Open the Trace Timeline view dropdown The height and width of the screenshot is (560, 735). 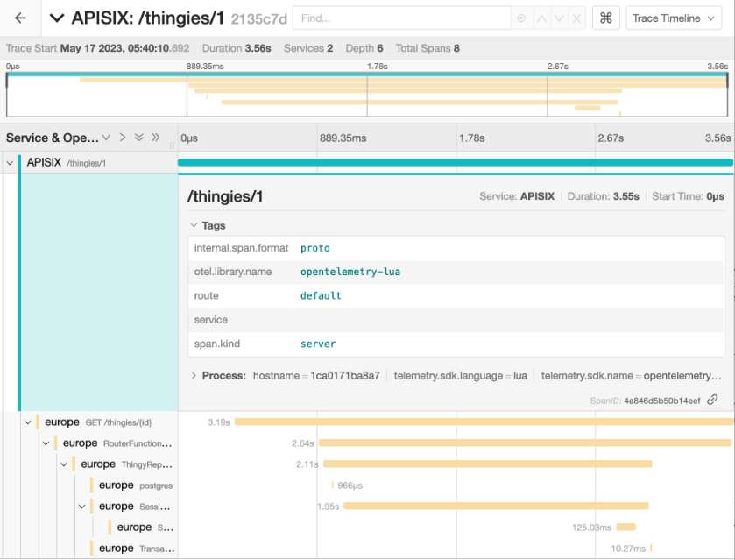[x=673, y=18]
